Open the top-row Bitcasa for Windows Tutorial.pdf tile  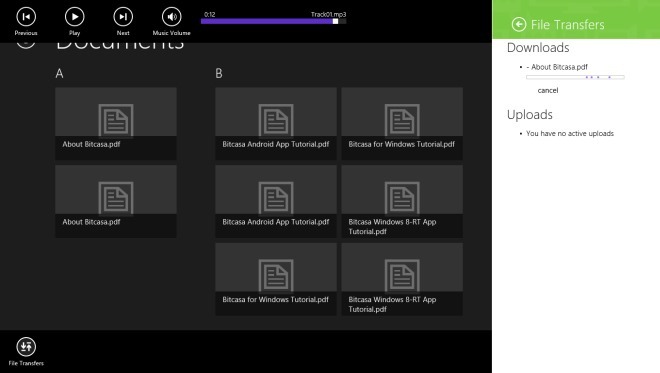pyautogui.click(x=402, y=123)
